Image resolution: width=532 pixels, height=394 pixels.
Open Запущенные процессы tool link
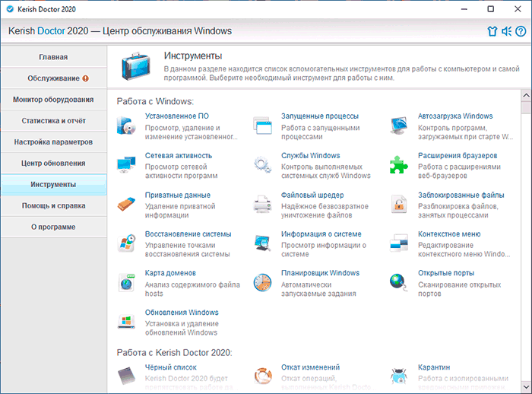coord(320,116)
